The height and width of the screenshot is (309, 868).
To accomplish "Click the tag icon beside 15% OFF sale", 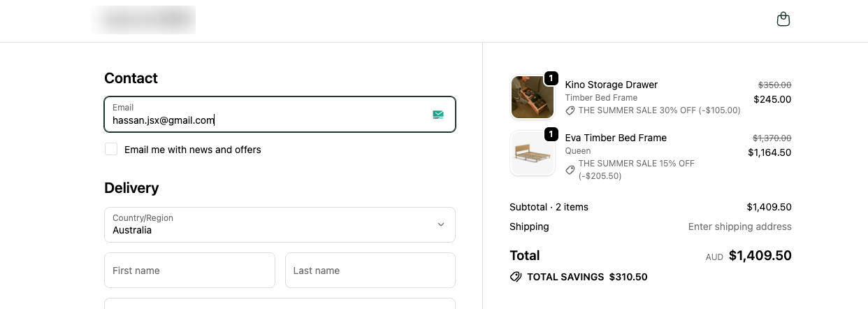I will 570,169.
